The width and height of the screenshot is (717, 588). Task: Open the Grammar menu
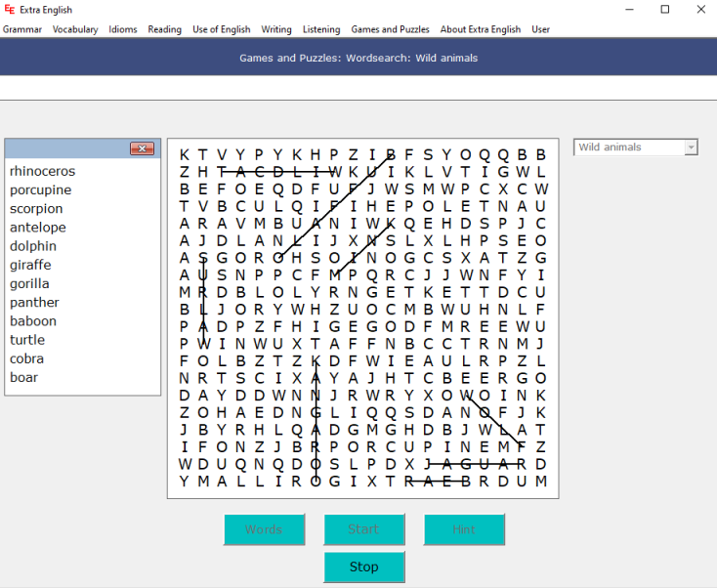[22, 29]
